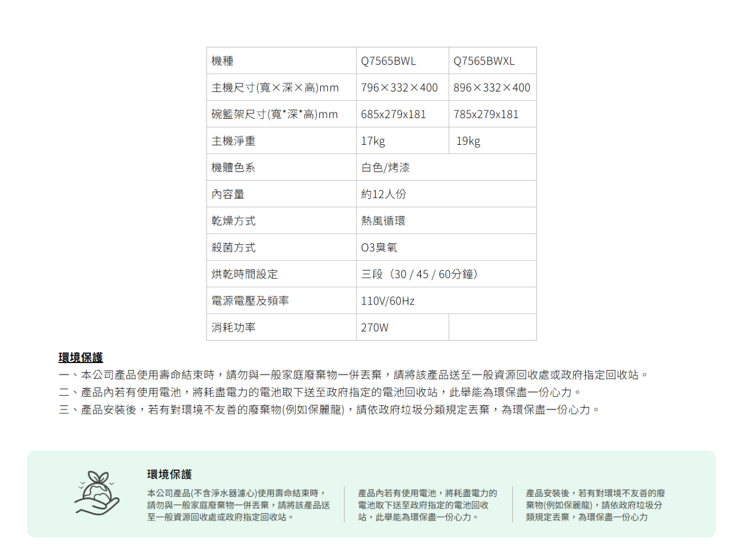Image resolution: width=741 pixels, height=560 pixels.
Task: Click the 消耗功率 row label
Action: point(233,327)
